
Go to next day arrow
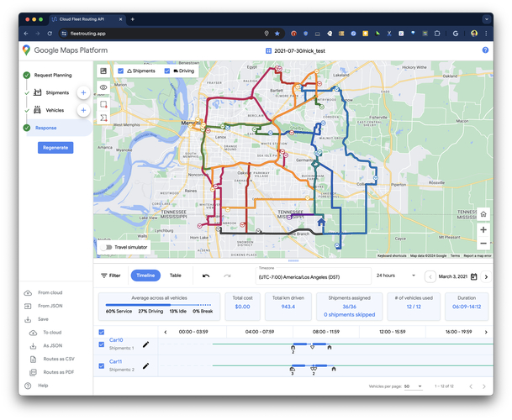pos(486,276)
